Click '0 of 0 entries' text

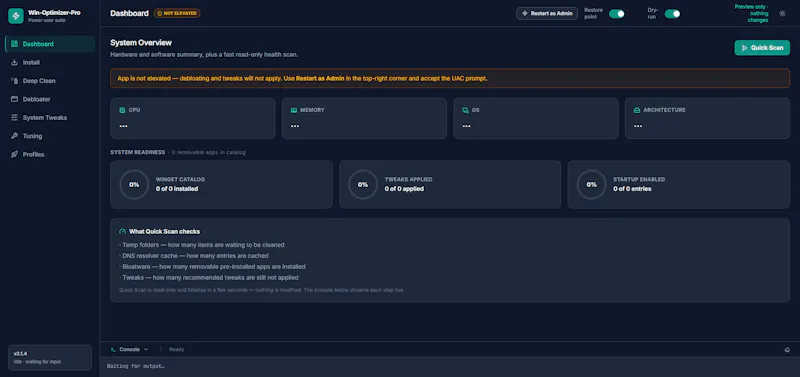pyautogui.click(x=632, y=189)
